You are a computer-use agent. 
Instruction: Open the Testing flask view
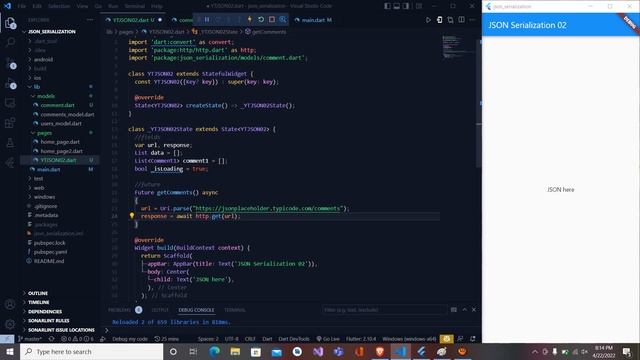tap(10, 143)
